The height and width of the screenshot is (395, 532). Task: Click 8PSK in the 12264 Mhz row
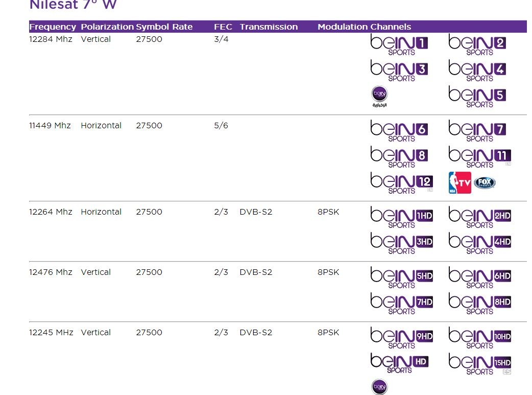pos(328,212)
